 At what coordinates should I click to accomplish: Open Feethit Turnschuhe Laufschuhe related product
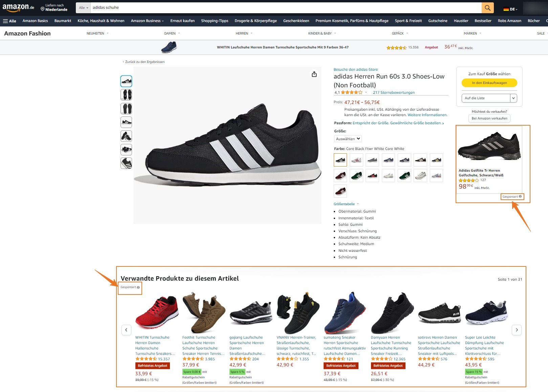[203, 346]
